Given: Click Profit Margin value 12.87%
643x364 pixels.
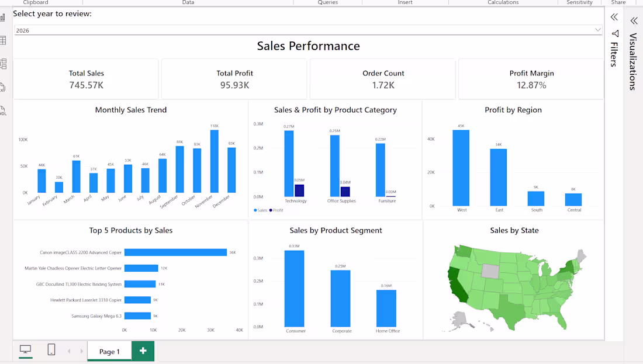Looking at the screenshot, I should coord(531,85).
